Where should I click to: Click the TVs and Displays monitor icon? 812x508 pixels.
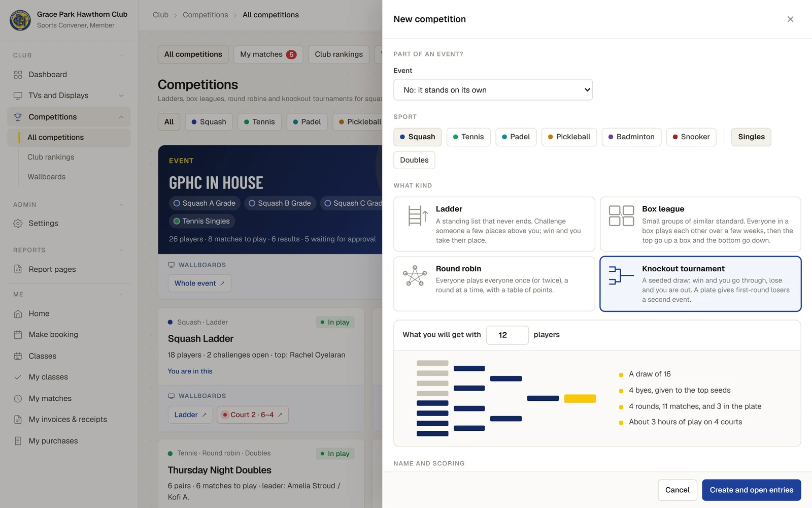click(x=18, y=96)
